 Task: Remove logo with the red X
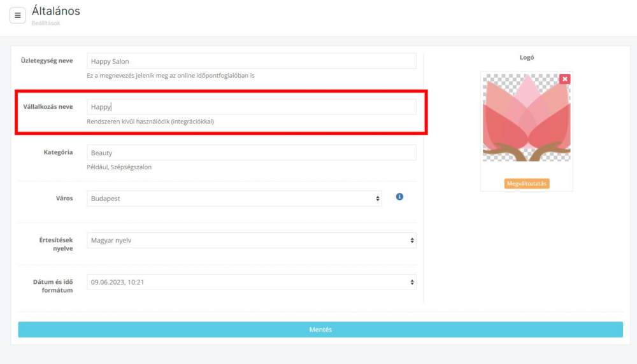click(564, 79)
